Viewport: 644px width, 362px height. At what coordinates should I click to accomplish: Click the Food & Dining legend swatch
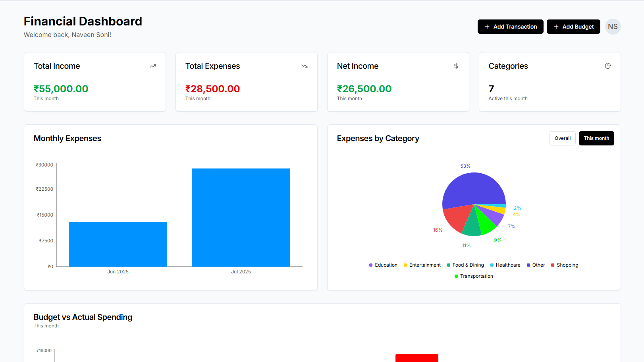pyautogui.click(x=449, y=265)
